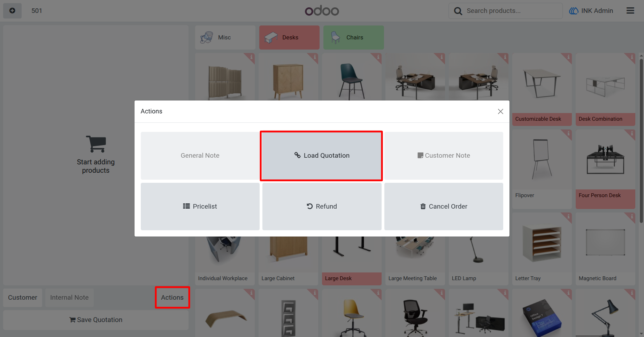
Task: Click info icon on Four Person Desk
Action: coord(631,133)
